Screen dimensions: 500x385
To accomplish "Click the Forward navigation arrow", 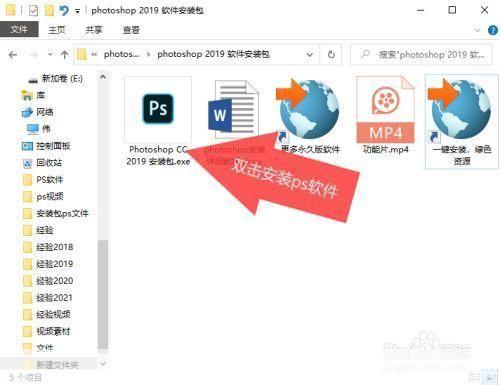I will pyautogui.click(x=33, y=55).
